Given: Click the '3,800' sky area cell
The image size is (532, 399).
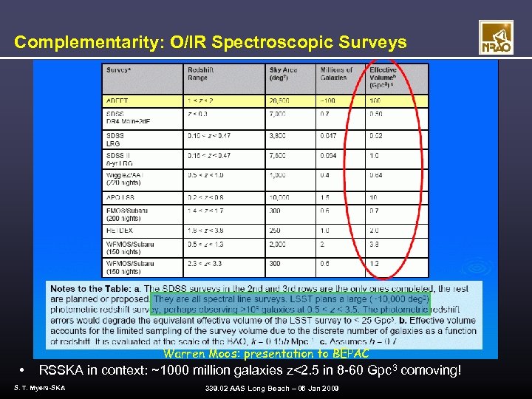Looking at the screenshot, I should pyautogui.click(x=290, y=140).
